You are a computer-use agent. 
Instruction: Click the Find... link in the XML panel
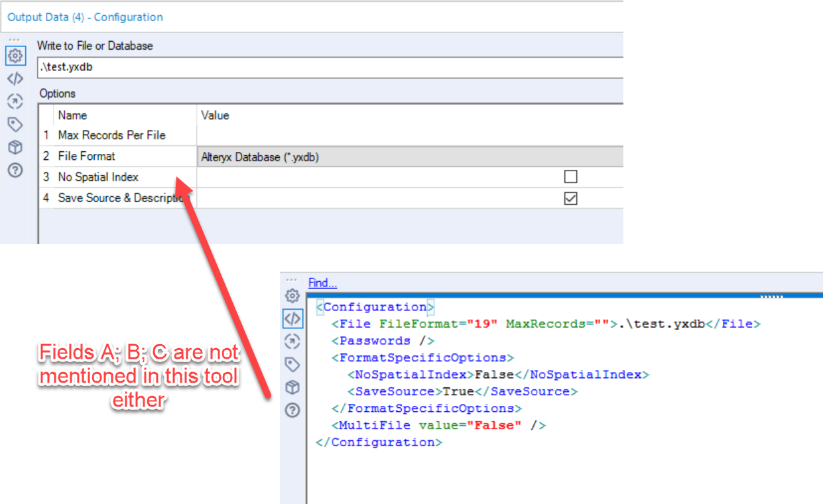tap(322, 283)
